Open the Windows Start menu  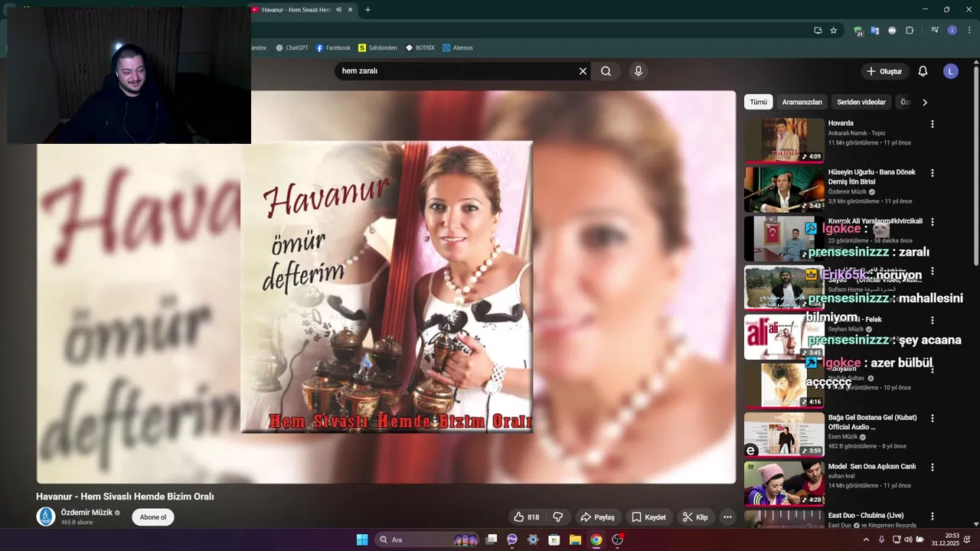click(362, 540)
